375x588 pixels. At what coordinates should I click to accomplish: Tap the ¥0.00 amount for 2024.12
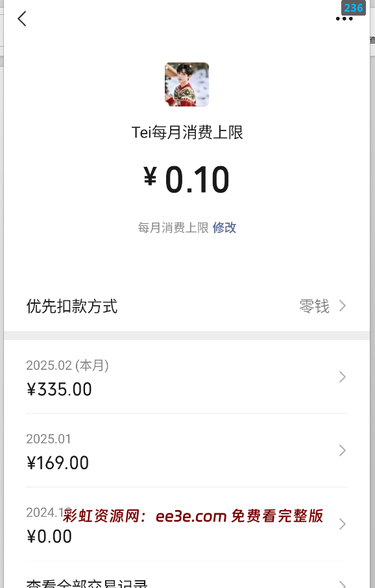49,537
